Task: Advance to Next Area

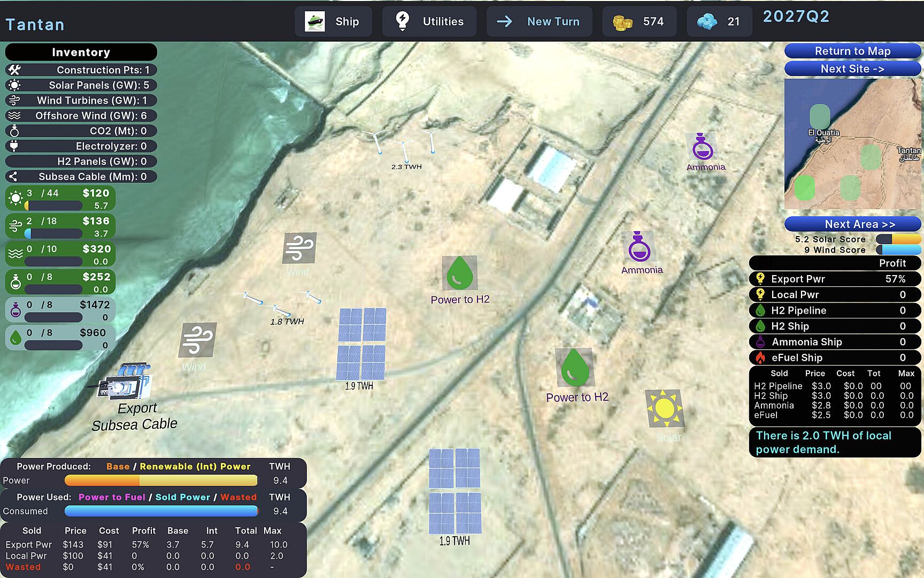Action: 852,224
